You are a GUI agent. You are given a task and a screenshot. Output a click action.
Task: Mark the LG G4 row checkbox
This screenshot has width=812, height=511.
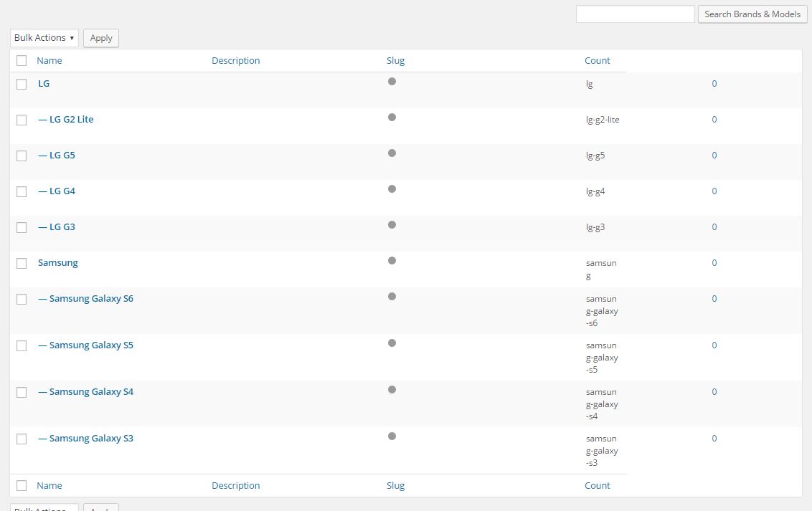(x=22, y=191)
